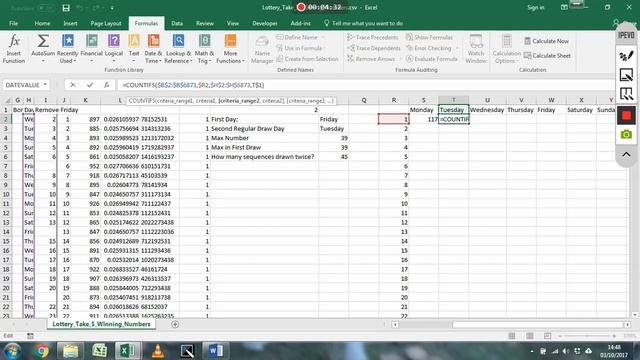Click Sign in
Screen dimensions: 640x360
(536, 7)
